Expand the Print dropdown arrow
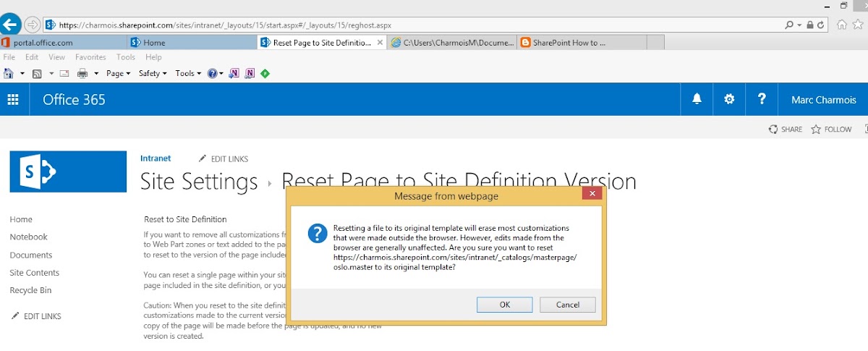Viewport: 868px width, 351px height. click(96, 73)
